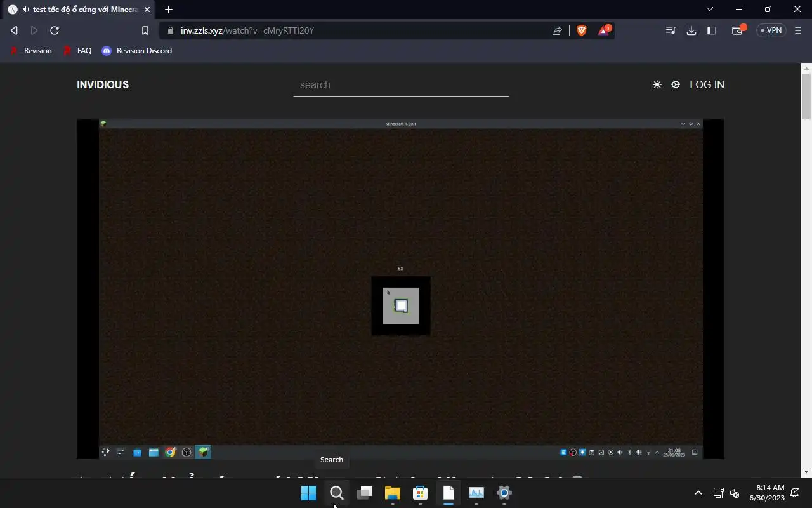Open Brave Shields panel

click(x=581, y=30)
